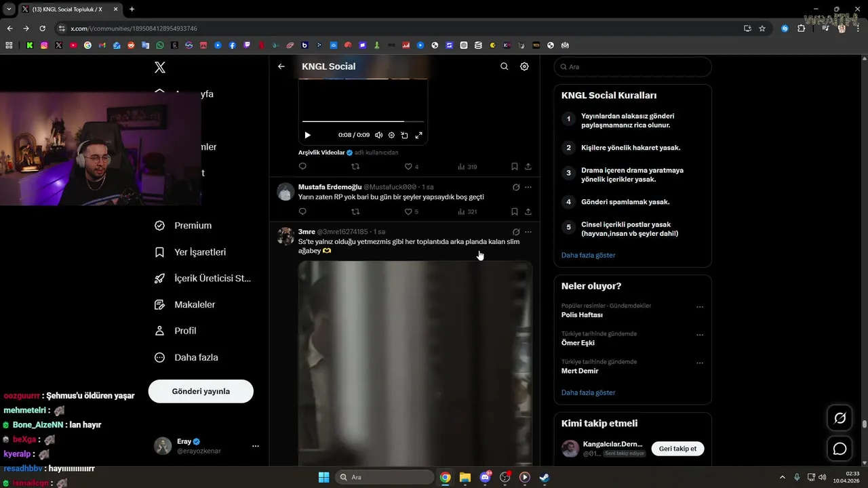Open the Windows Start menu

coord(323,477)
